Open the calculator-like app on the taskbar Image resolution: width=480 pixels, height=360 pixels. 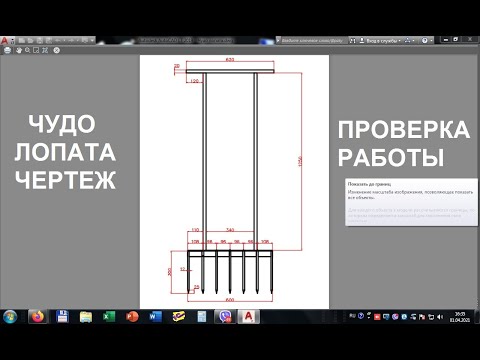coord(202,317)
